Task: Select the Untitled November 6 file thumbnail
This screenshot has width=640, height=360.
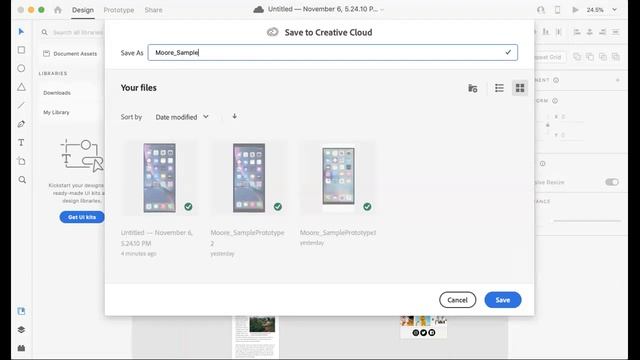Action: pyautogui.click(x=160, y=178)
